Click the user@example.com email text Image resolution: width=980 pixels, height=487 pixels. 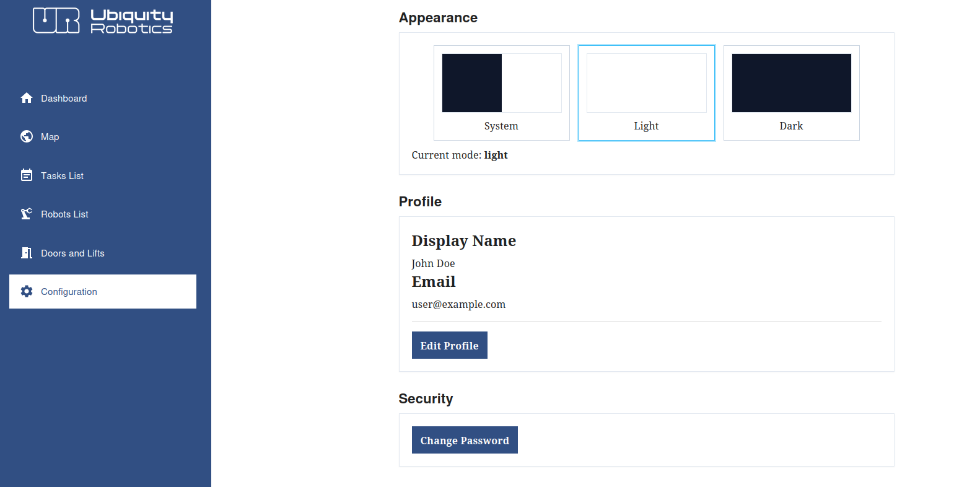coord(458,304)
